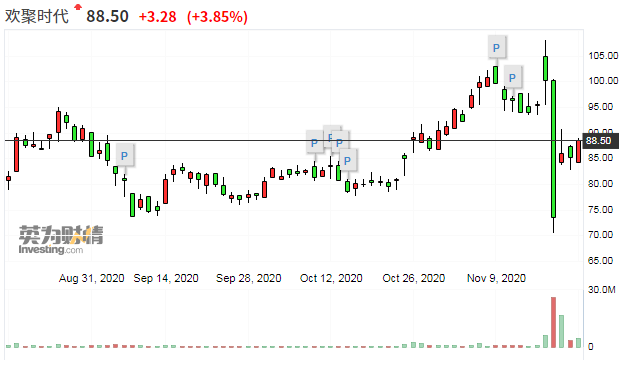Click the 100.00 price axis label
This screenshot has height=366, width=635.
pos(603,81)
